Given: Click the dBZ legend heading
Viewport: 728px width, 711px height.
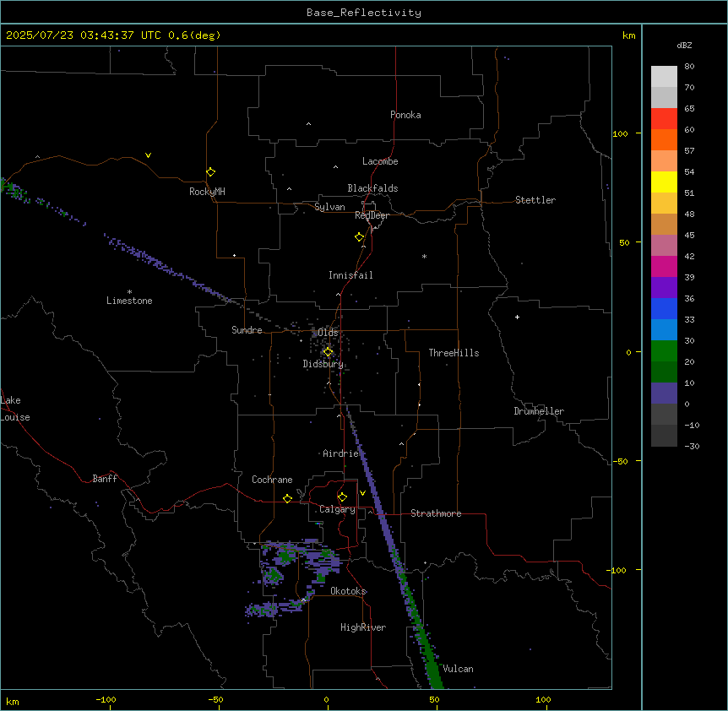Looking at the screenshot, I should click(684, 45).
